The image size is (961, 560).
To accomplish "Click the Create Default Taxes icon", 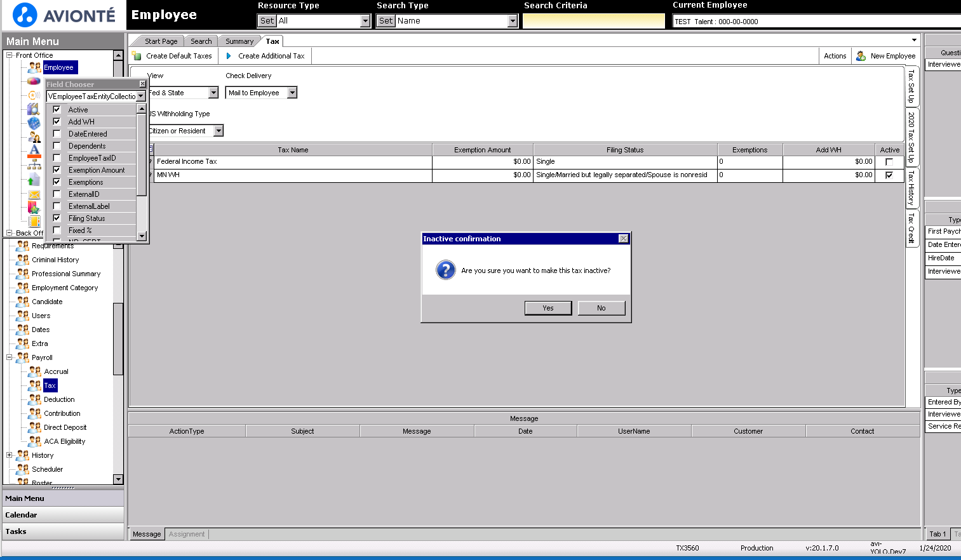I will (137, 56).
